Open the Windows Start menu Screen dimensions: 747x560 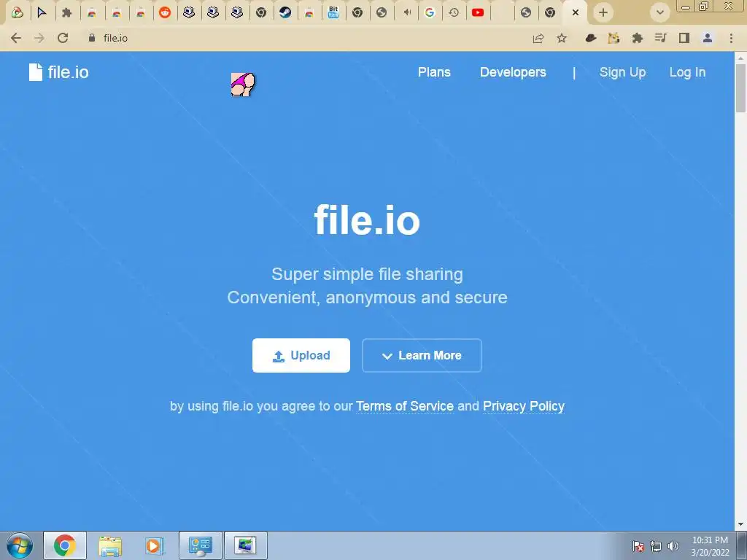pos(19,545)
